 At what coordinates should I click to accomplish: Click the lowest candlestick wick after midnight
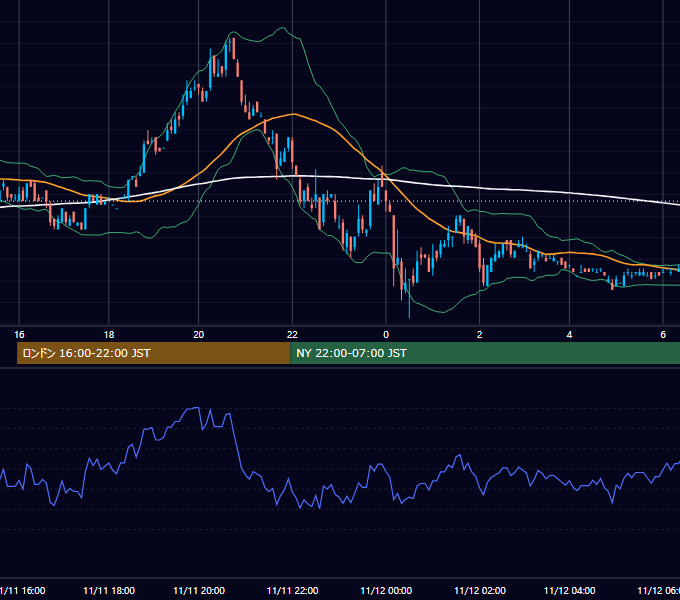(409, 299)
